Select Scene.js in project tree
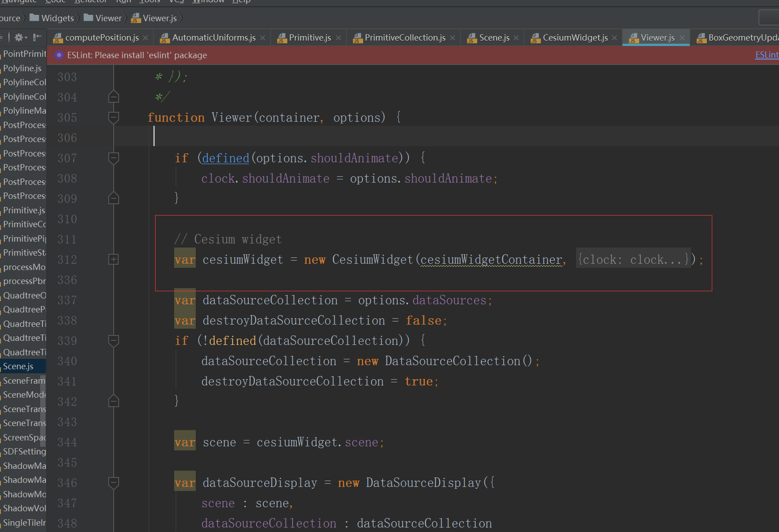 click(x=23, y=366)
